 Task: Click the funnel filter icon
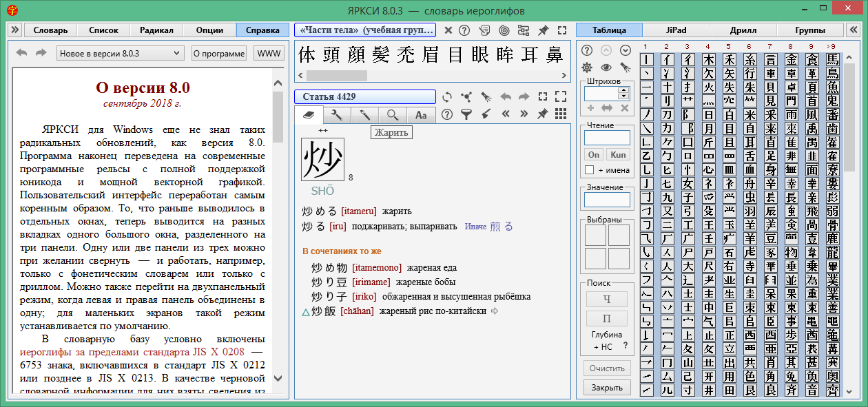coord(466,114)
